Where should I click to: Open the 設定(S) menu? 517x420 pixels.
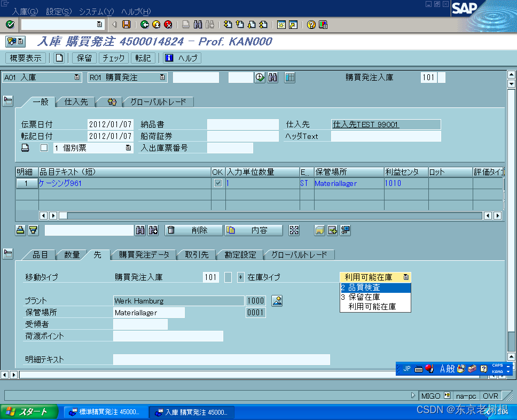pos(59,12)
